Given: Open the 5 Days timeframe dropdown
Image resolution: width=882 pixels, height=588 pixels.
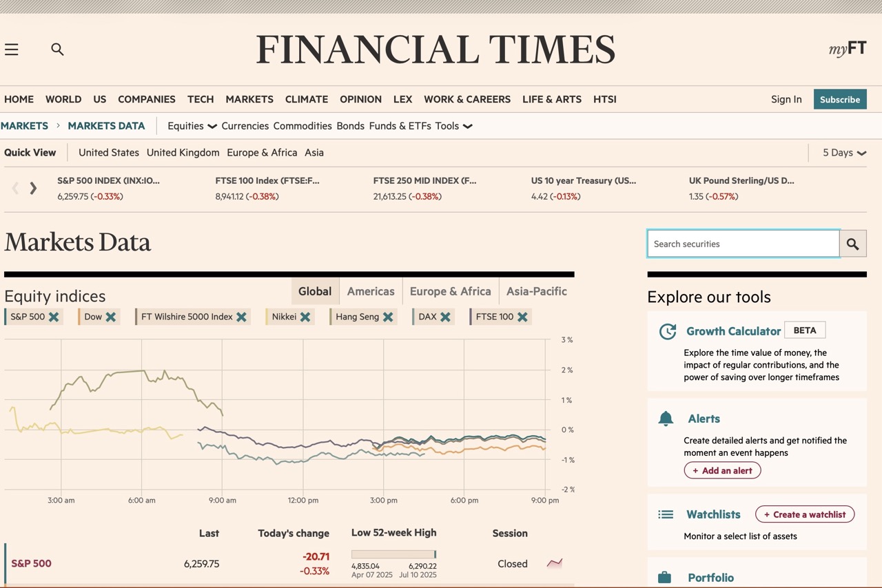Looking at the screenshot, I should tap(843, 152).
